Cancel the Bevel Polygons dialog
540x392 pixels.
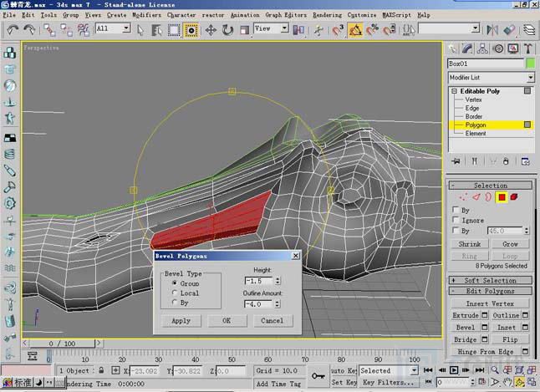click(x=273, y=321)
